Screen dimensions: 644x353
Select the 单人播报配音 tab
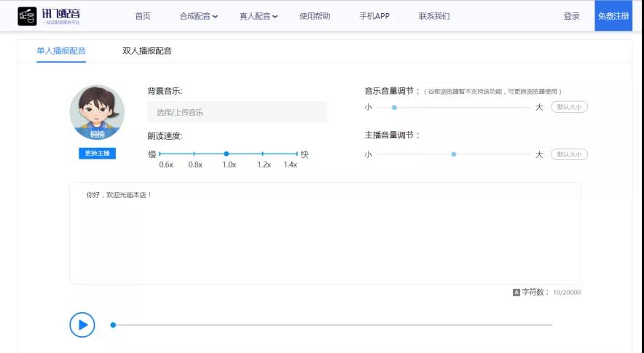tap(61, 51)
